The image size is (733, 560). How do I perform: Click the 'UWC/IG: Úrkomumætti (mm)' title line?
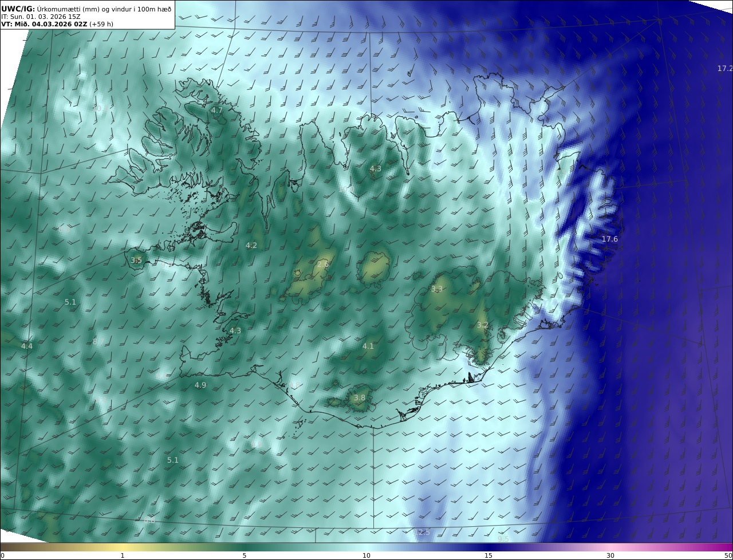(x=86, y=8)
